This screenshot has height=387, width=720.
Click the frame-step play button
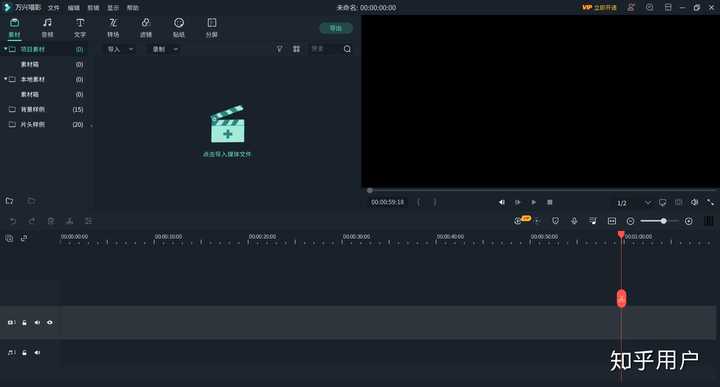click(x=518, y=202)
